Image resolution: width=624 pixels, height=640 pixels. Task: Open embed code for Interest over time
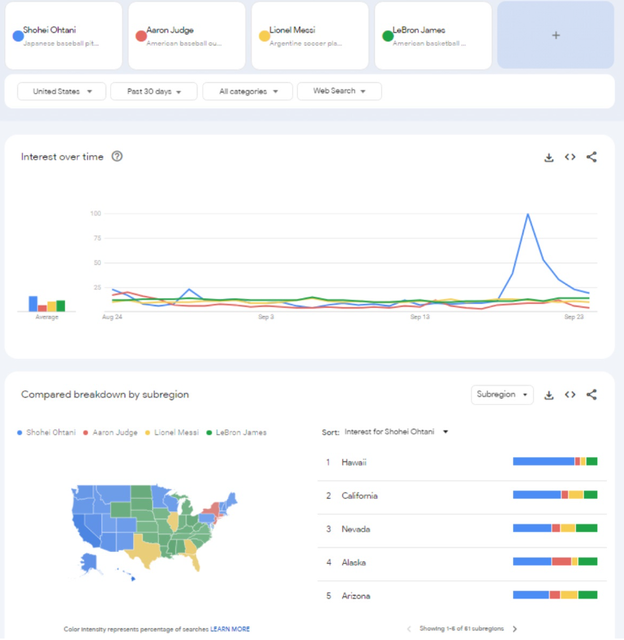click(x=570, y=157)
